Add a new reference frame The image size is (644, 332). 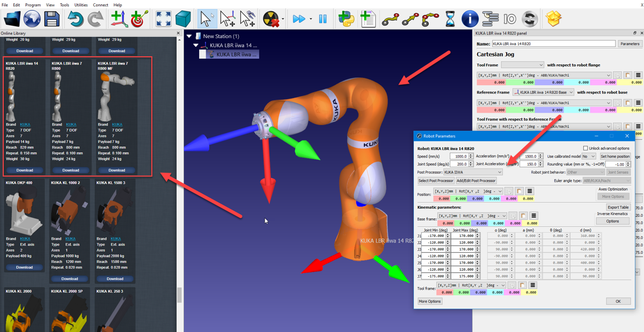(119, 19)
